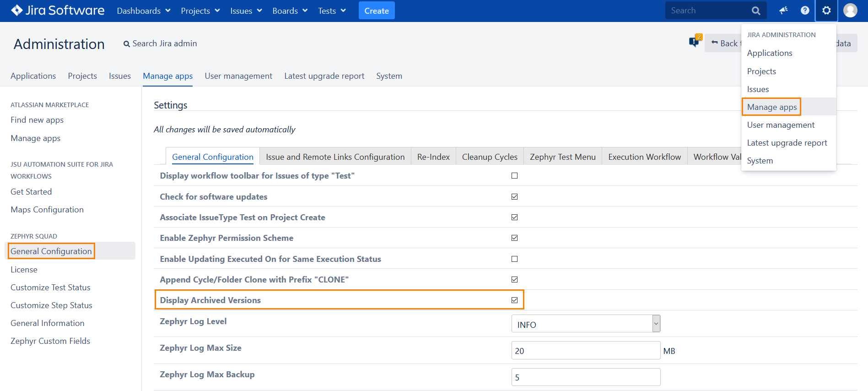Open Maps Configuration sidebar link
Screen dimensions: 868x391
(47, 210)
